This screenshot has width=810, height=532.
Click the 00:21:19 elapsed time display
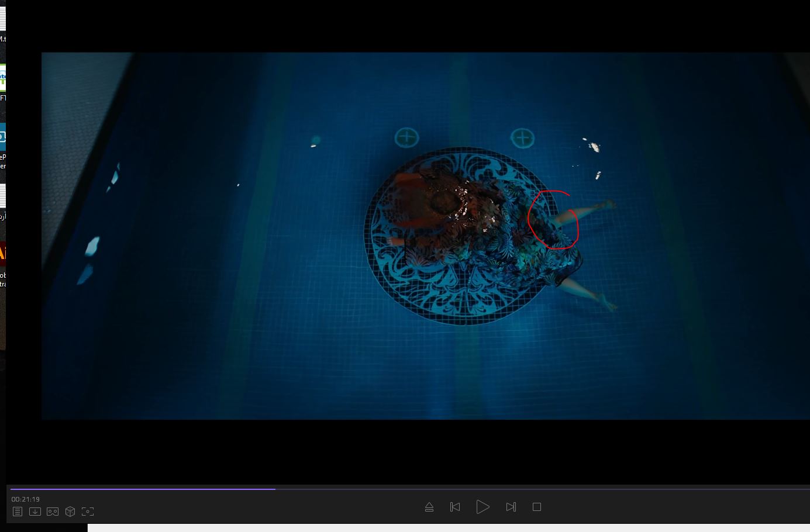(x=26, y=499)
